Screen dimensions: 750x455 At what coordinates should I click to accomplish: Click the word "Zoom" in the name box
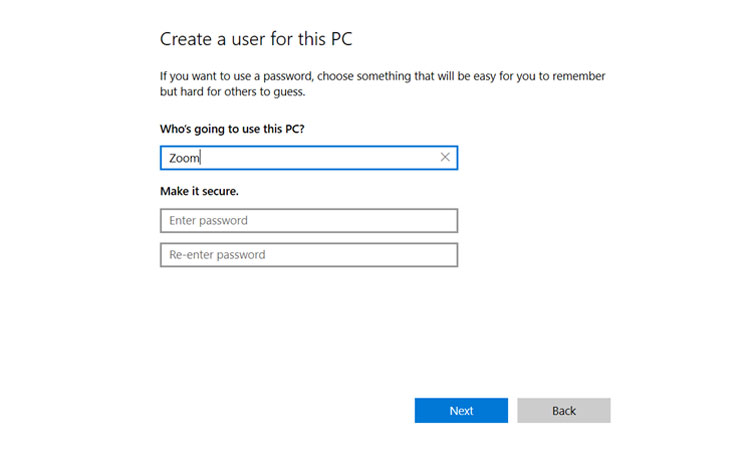tap(184, 158)
